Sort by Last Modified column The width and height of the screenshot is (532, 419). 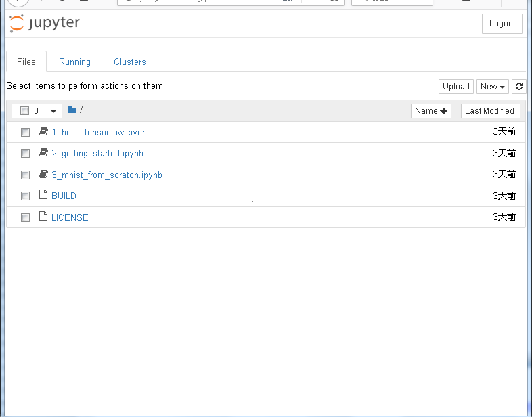[490, 111]
